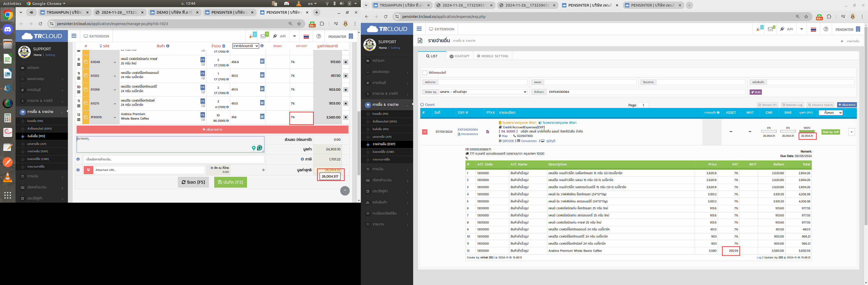868x285 pixels.
Task: Click CNR 0% progress bar
Action: 769,131
